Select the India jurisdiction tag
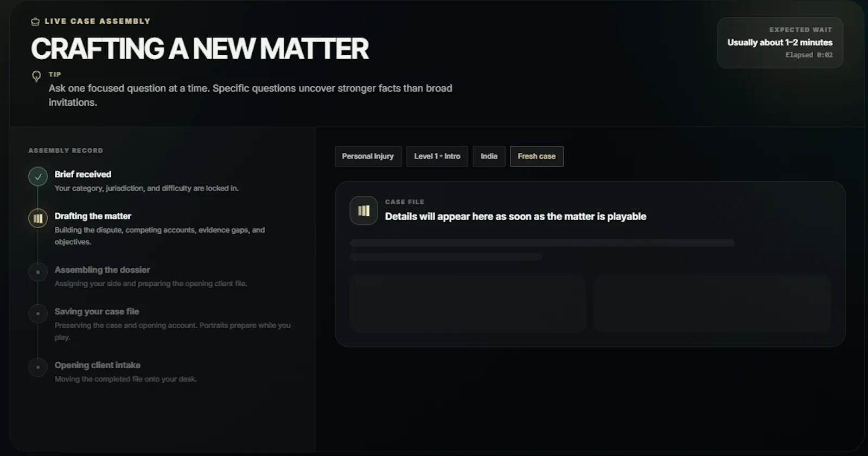Screen dimensions: 868x456 point(489,156)
